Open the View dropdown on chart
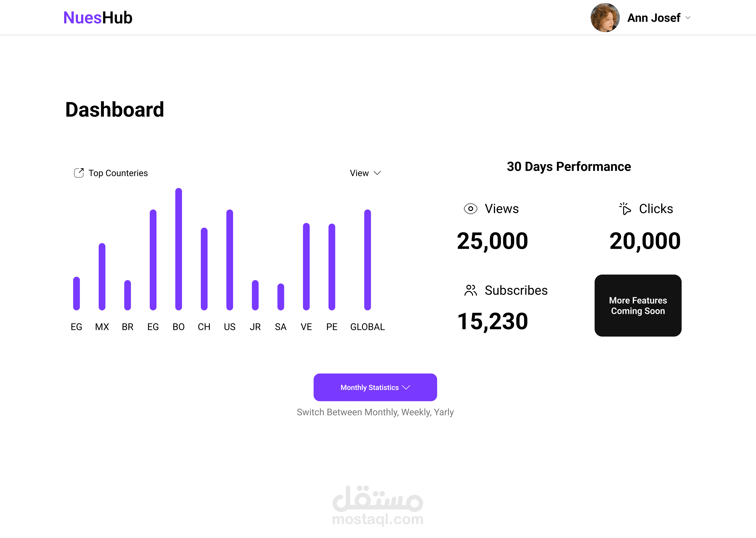The height and width of the screenshot is (538, 756). tap(365, 173)
